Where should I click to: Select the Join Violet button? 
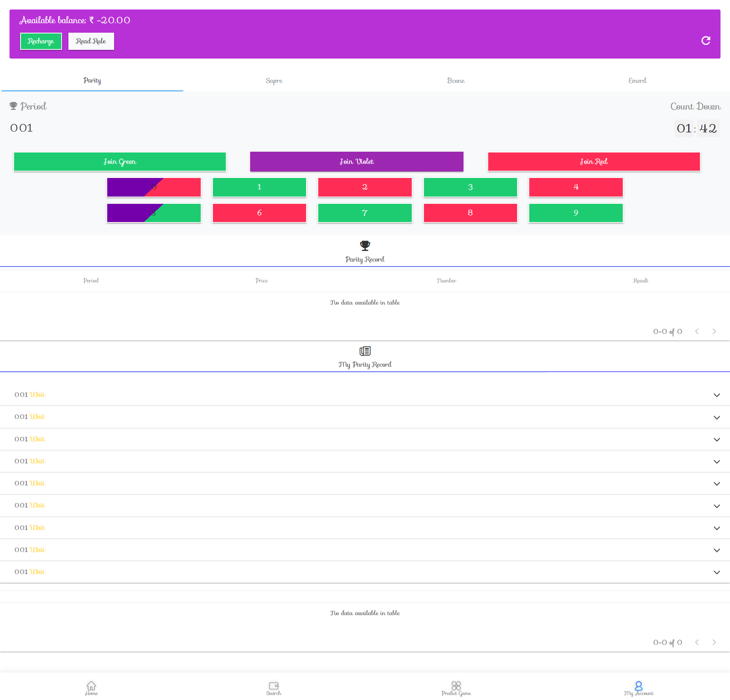coord(357,162)
